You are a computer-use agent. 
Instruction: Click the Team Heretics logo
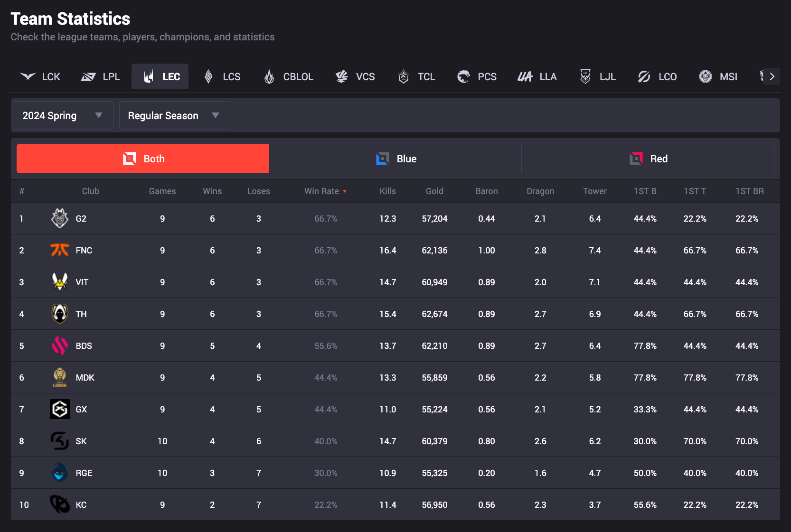pyautogui.click(x=60, y=314)
